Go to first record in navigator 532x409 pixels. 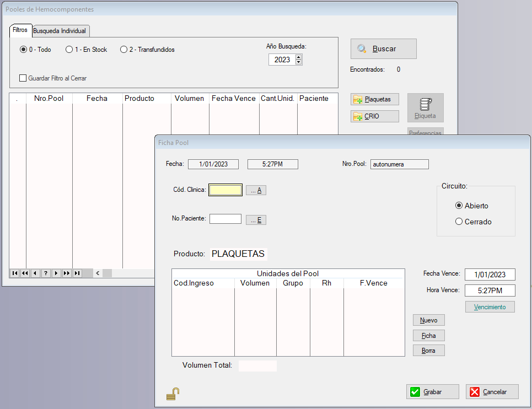pyautogui.click(x=14, y=273)
